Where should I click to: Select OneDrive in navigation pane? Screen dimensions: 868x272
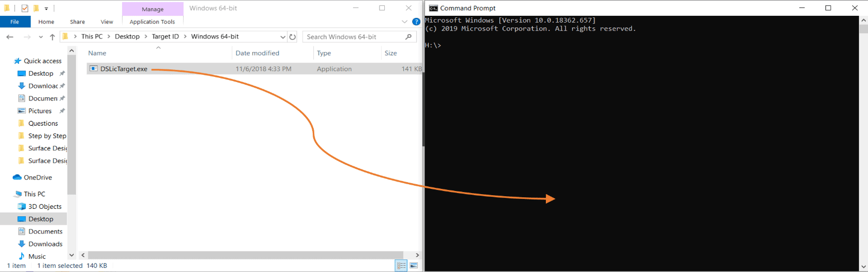(37, 177)
